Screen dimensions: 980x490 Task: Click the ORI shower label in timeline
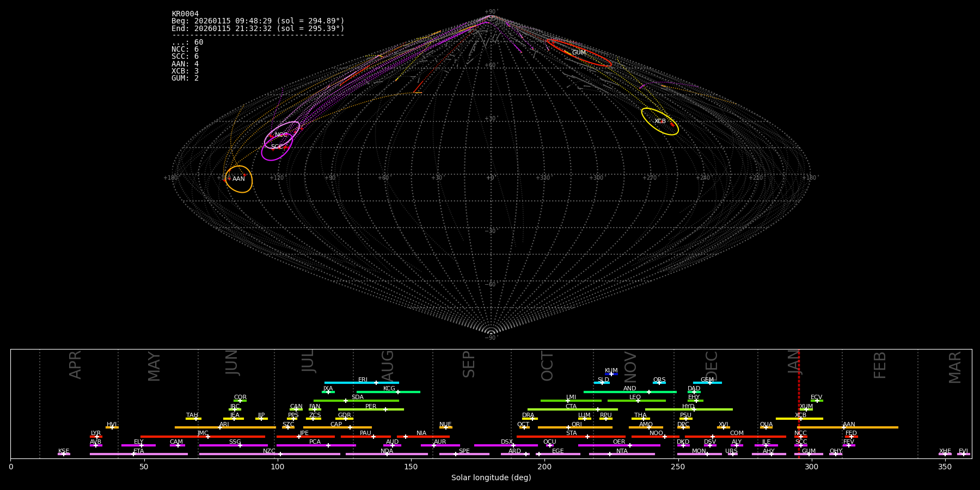577,425
